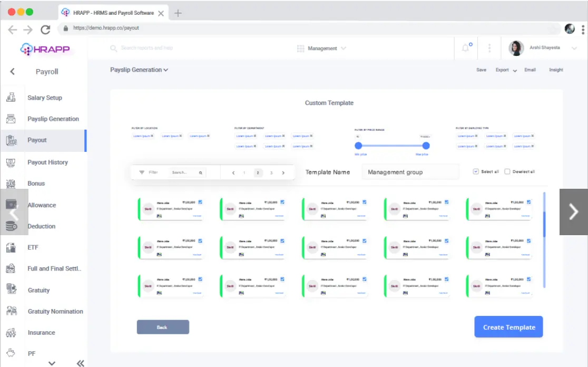Check the Select all checkbox
This screenshot has height=367, width=588.
[476, 171]
